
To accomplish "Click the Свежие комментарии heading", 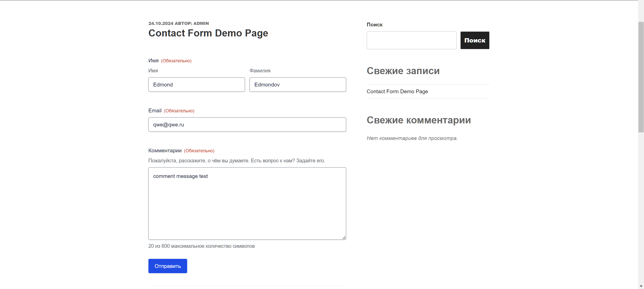I will (x=419, y=120).
